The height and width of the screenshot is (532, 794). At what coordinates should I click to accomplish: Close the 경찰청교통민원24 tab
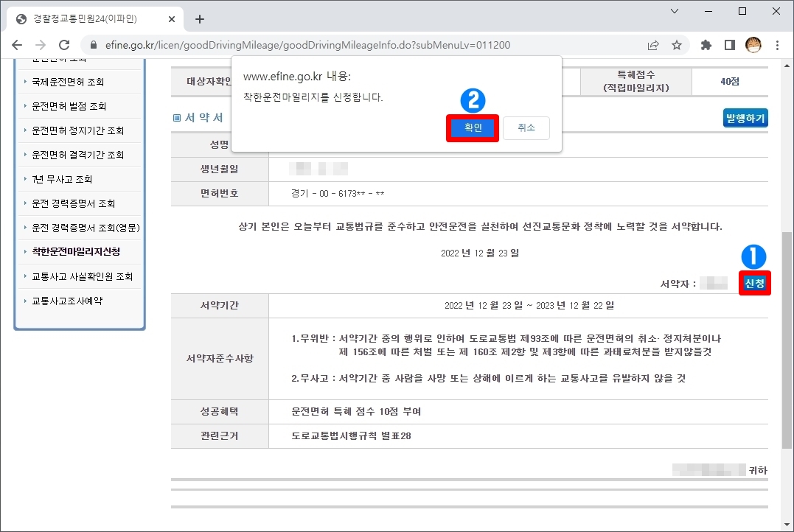(172, 19)
